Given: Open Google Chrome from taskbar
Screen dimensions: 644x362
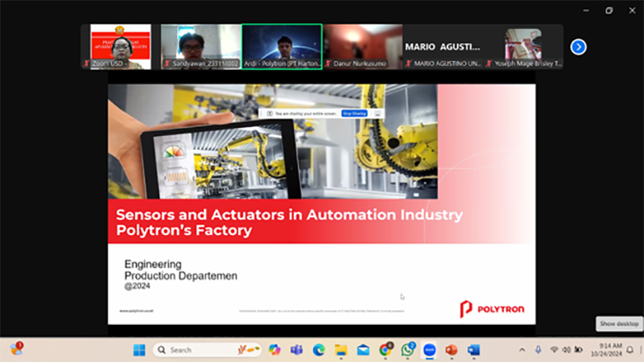Looking at the screenshot, I should [386, 350].
